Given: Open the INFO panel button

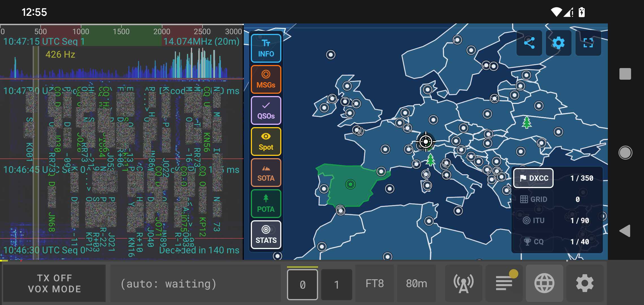Looking at the screenshot, I should pos(266,48).
